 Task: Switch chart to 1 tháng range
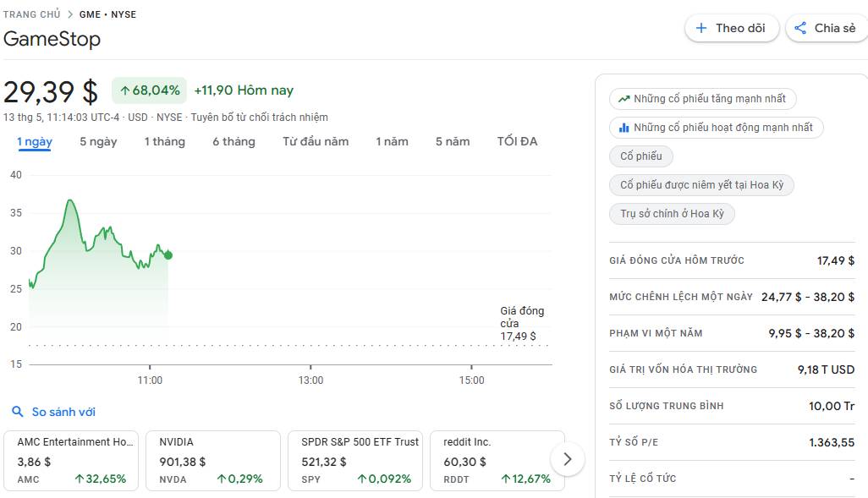(x=164, y=142)
